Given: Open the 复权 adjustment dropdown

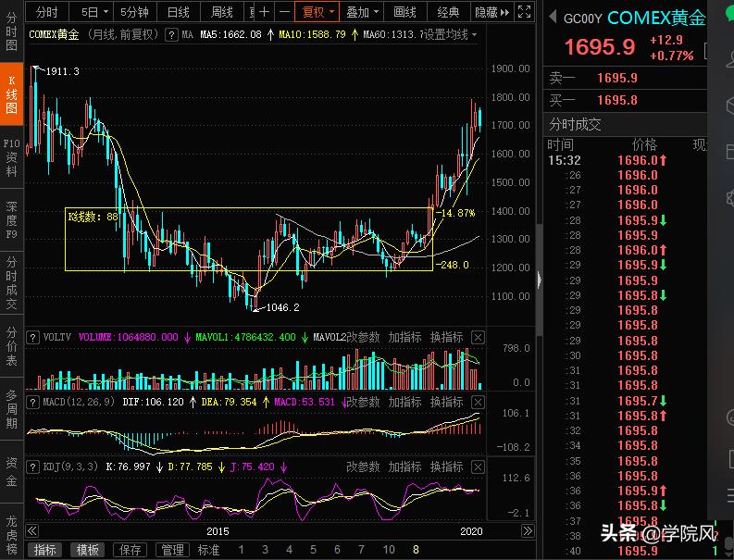Looking at the screenshot, I should point(317,12).
